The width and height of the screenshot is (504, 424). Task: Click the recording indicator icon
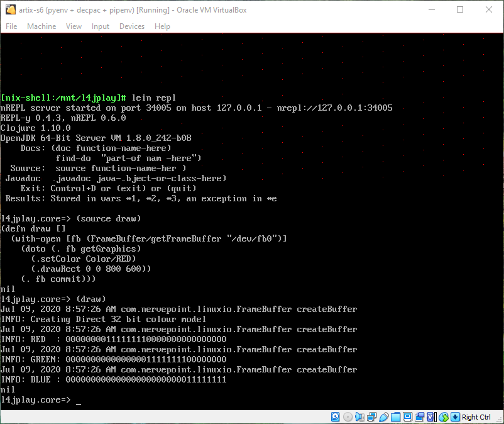pos(419,417)
